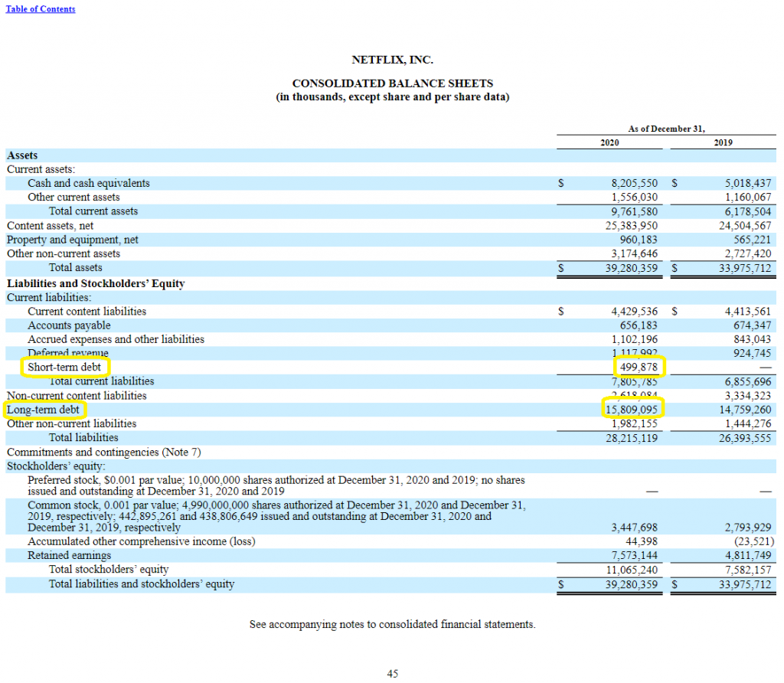Image resolution: width=784 pixels, height=683 pixels.
Task: Click cash value 5,018,437 for 2019
Action: pyautogui.click(x=748, y=184)
